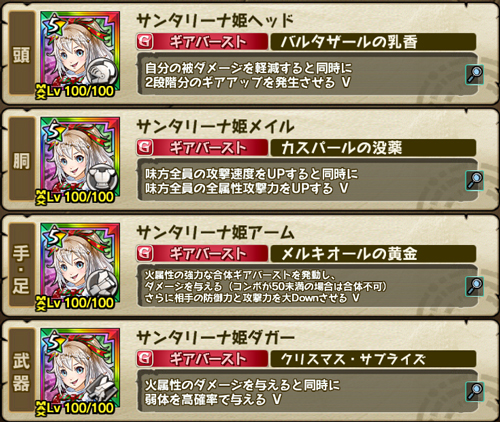Click gauntlet icon on arm gear portrait
500x422 pixels.
103,283
